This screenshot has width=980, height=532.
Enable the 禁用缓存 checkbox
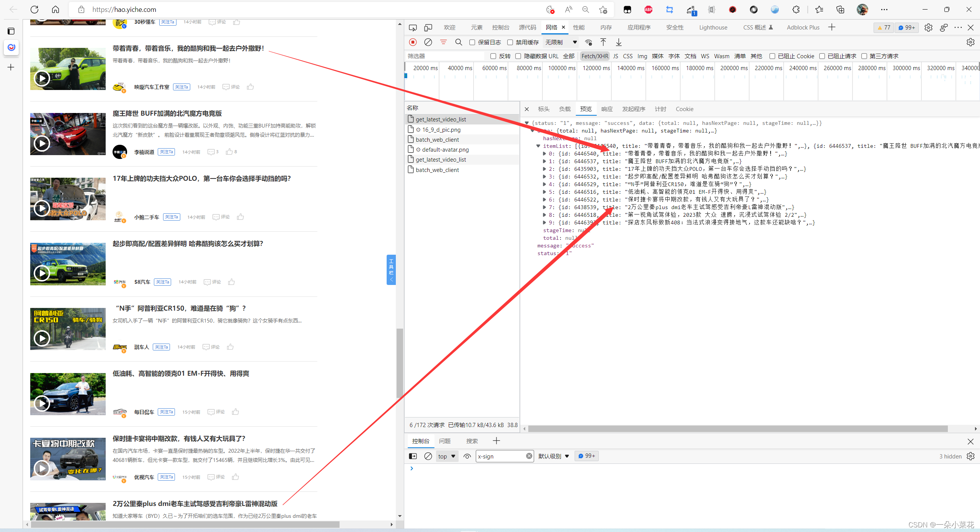click(510, 42)
